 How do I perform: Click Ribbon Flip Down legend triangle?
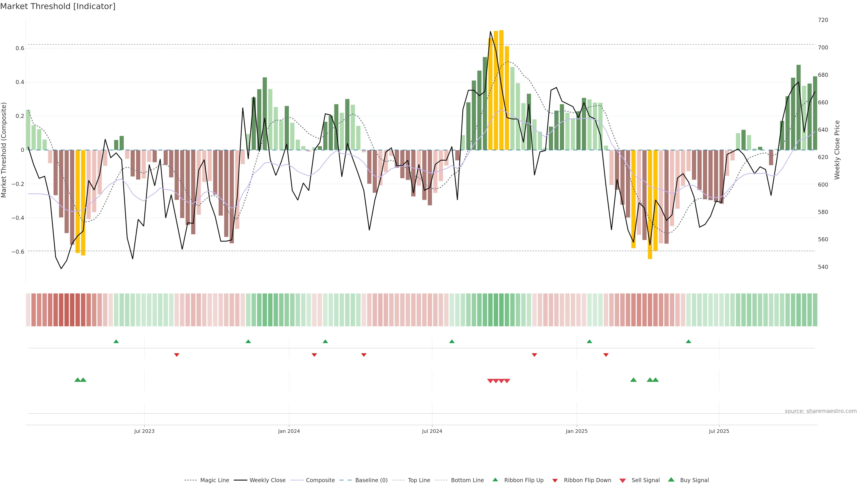point(555,481)
